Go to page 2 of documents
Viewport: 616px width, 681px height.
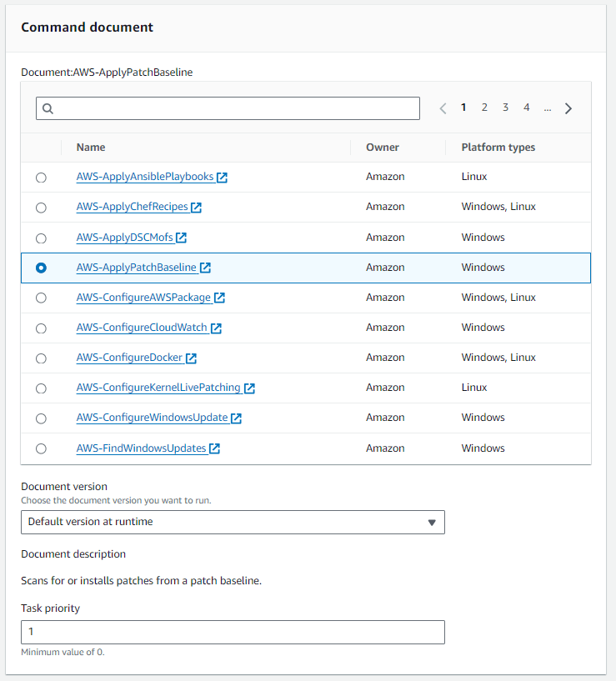(484, 108)
